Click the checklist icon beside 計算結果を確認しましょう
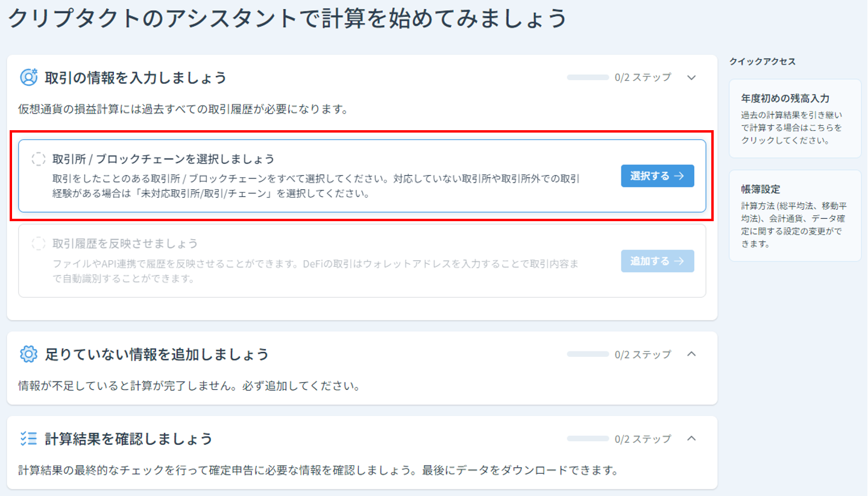This screenshot has width=868, height=496. [x=28, y=439]
